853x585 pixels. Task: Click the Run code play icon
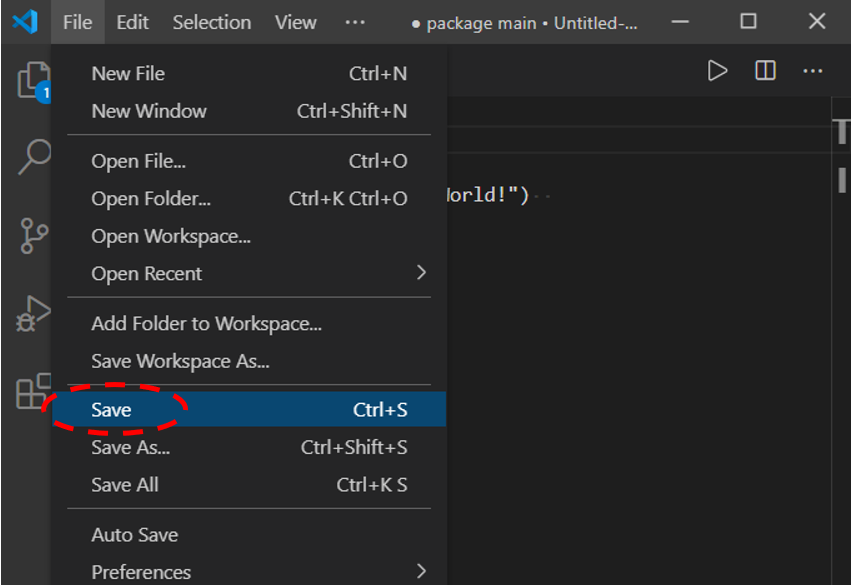tap(717, 71)
